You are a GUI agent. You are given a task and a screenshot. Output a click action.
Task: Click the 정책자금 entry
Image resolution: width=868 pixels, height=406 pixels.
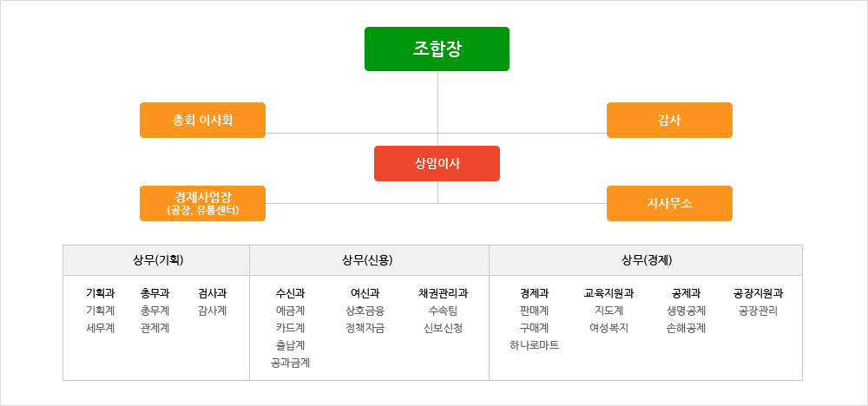tap(365, 328)
